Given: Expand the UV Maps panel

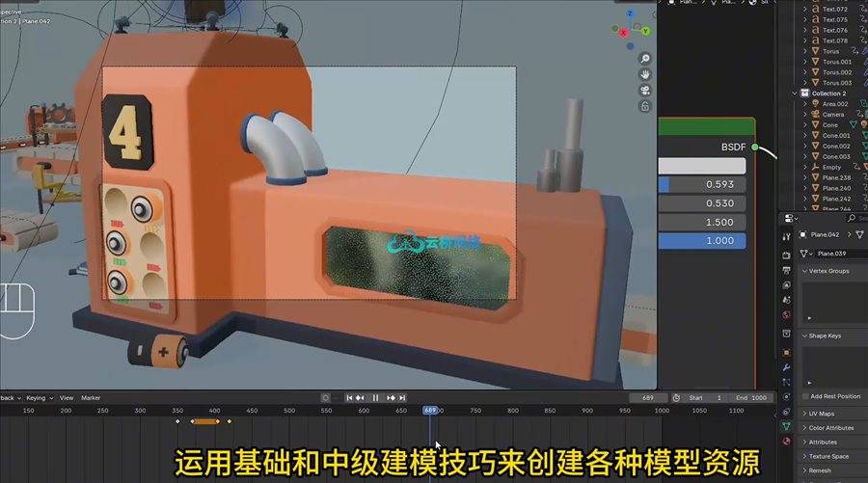Looking at the screenshot, I should (805, 414).
